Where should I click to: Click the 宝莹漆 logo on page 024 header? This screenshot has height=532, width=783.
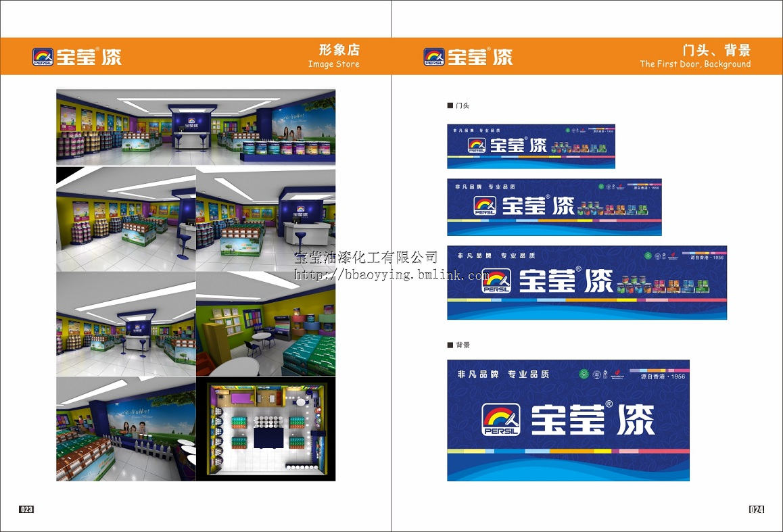point(468,57)
